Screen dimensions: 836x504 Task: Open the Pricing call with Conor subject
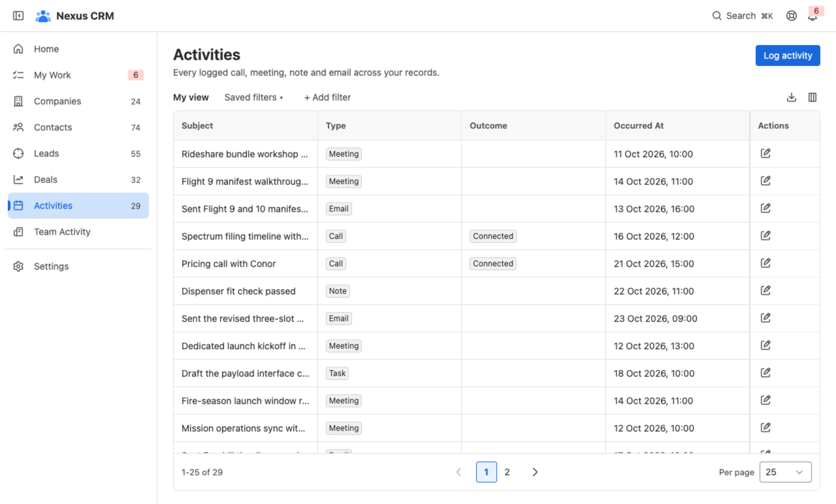pos(228,263)
